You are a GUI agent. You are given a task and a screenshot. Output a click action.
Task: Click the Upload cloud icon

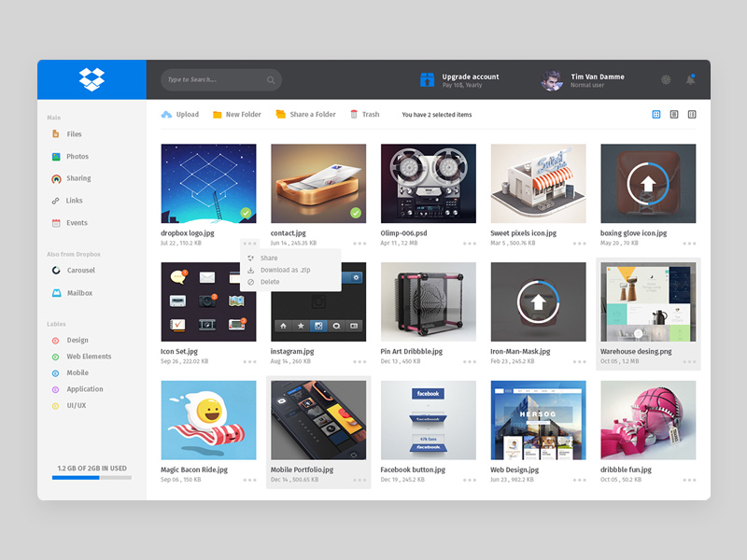coord(166,115)
